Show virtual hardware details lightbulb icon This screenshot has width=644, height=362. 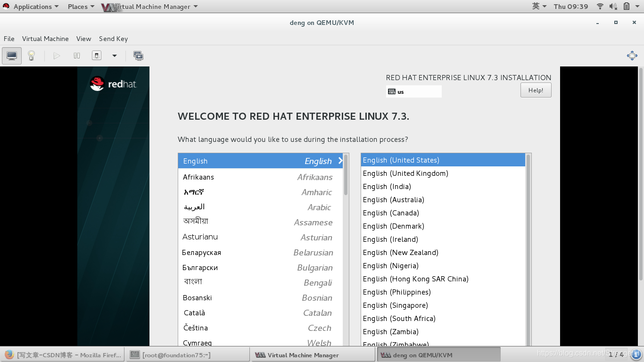coord(31,56)
